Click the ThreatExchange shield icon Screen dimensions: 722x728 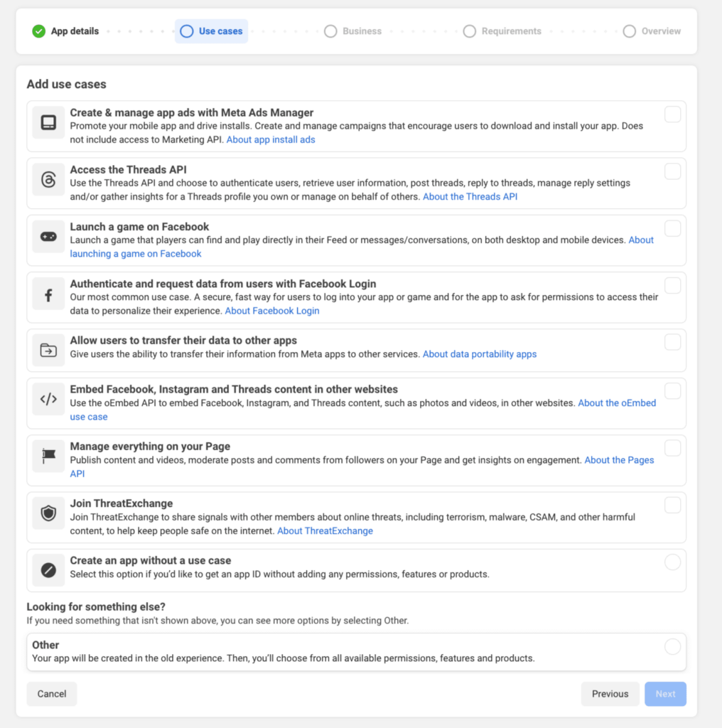click(48, 513)
